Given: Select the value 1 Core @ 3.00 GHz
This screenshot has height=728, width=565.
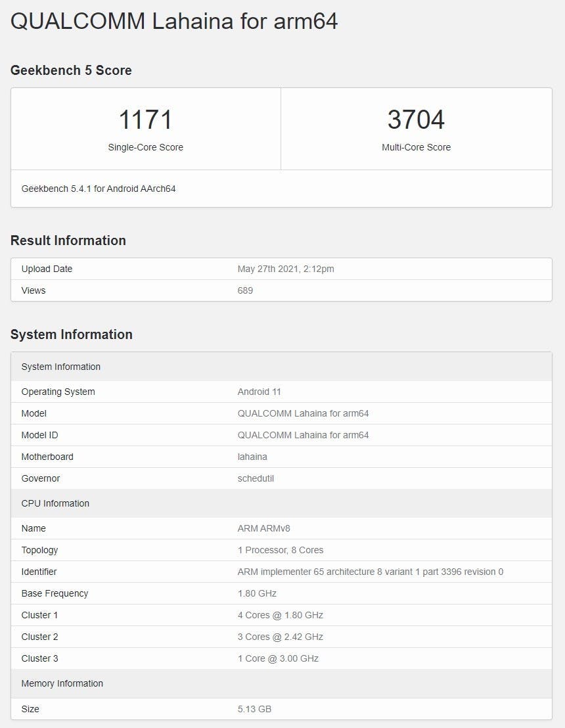Looking at the screenshot, I should point(278,658).
